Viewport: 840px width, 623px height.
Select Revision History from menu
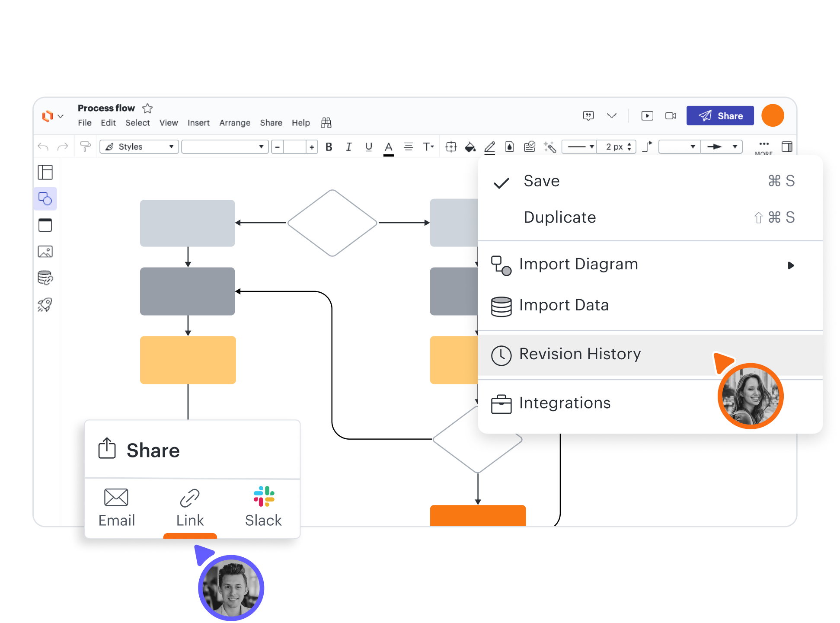click(579, 355)
